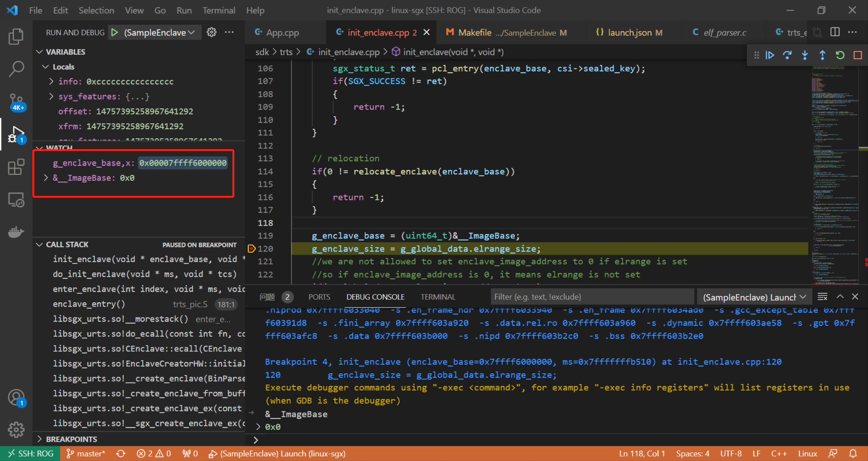
Task: Collapse the Call Stack section
Action: pos(40,244)
